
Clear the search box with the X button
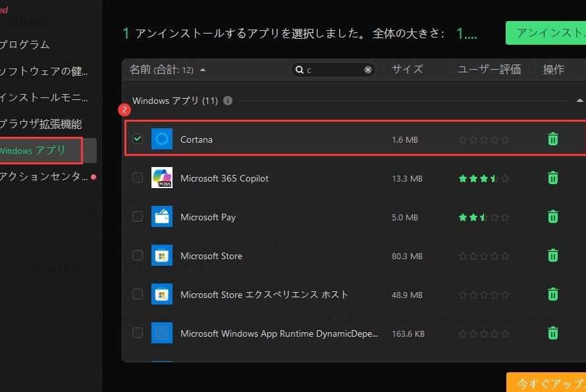point(368,70)
